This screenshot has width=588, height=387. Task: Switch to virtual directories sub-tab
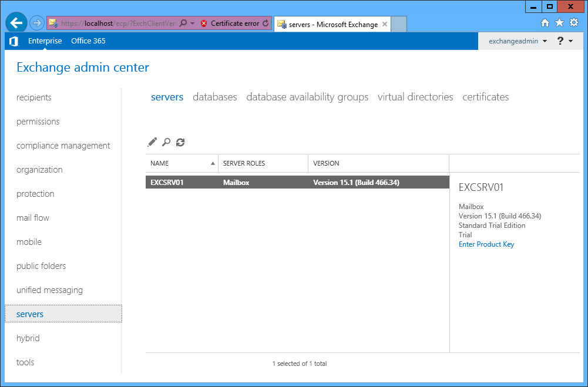click(x=415, y=97)
